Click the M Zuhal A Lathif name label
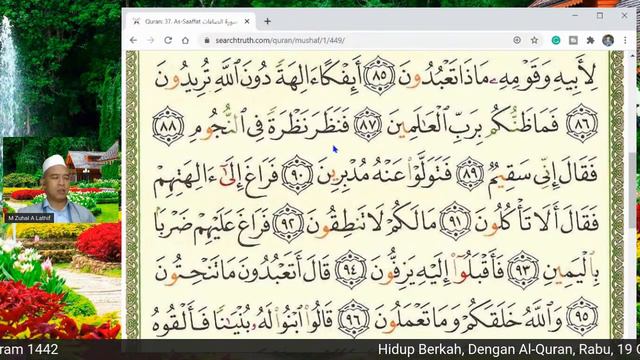This screenshot has width=640, height=360. coord(29,218)
